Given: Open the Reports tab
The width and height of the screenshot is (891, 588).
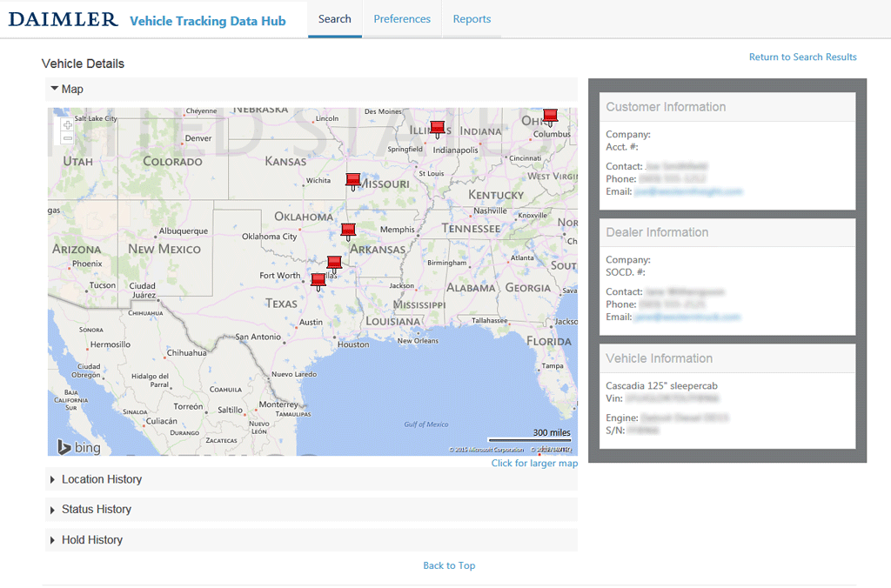Looking at the screenshot, I should (x=472, y=19).
